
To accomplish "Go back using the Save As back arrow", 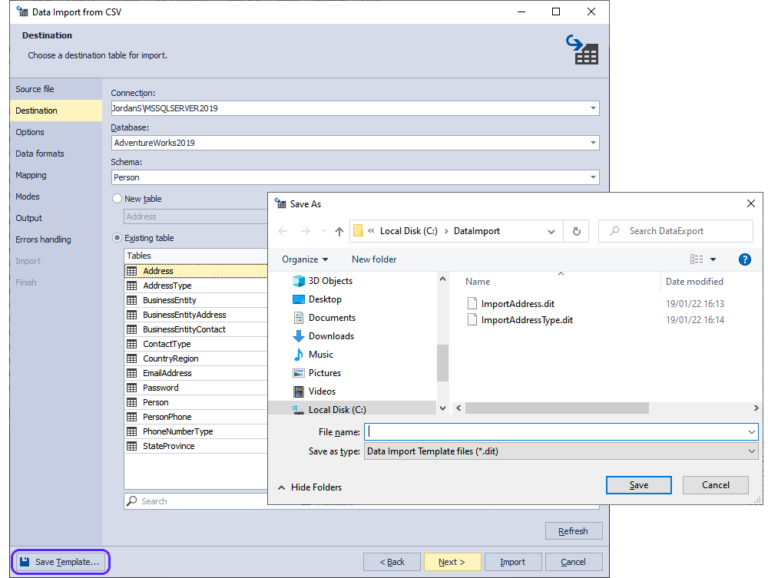I will point(283,231).
